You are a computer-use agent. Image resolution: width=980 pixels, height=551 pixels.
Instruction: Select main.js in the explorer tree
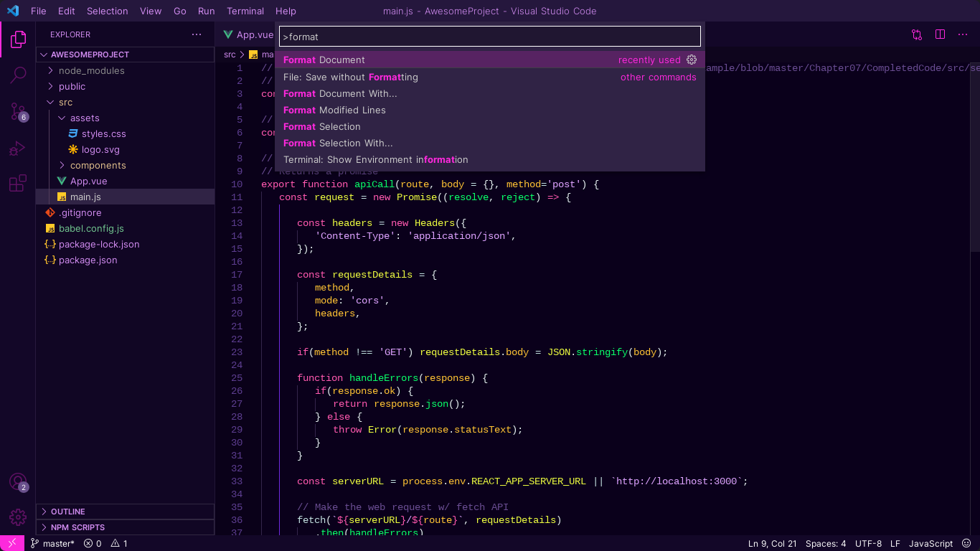[x=125, y=197]
